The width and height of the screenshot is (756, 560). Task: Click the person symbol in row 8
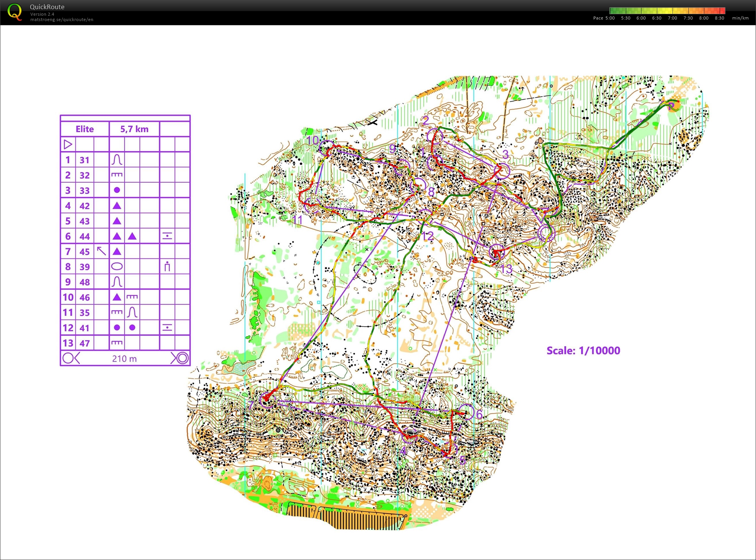click(167, 267)
